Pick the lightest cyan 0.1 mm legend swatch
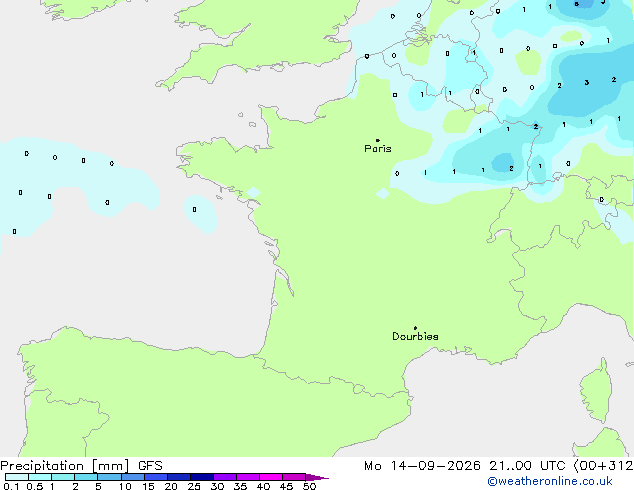 [17, 477]
